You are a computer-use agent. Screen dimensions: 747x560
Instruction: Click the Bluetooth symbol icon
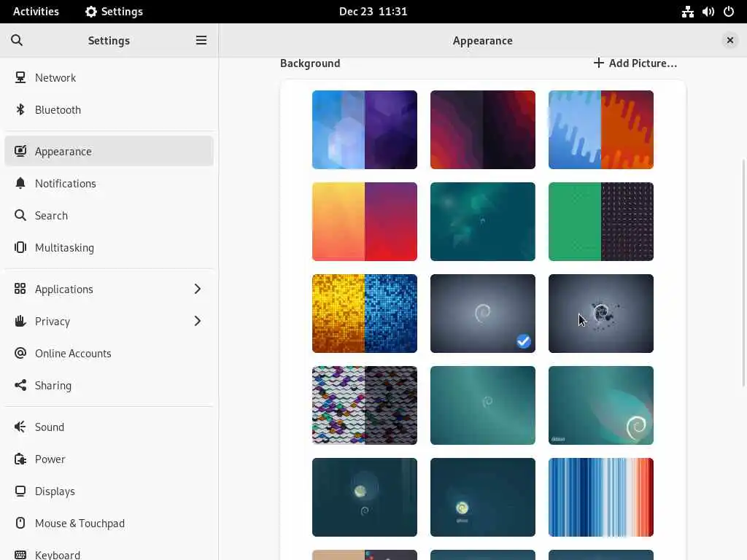[x=20, y=109]
